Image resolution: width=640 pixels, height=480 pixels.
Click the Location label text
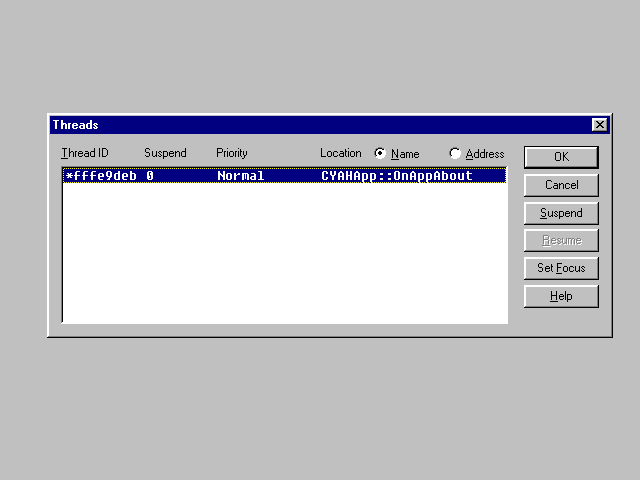[340, 153]
